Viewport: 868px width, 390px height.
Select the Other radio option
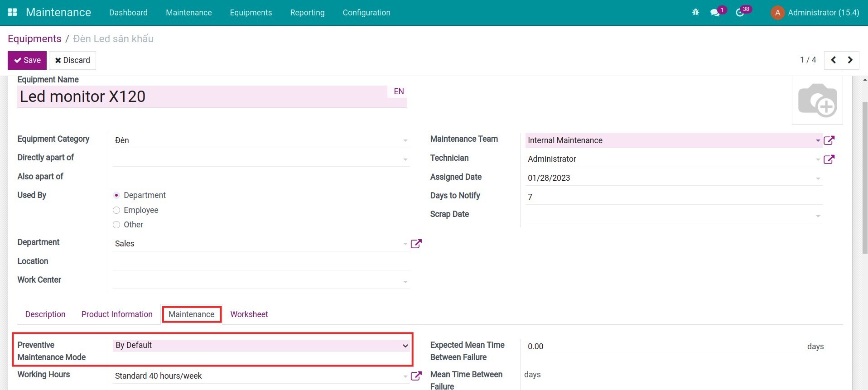coord(116,225)
